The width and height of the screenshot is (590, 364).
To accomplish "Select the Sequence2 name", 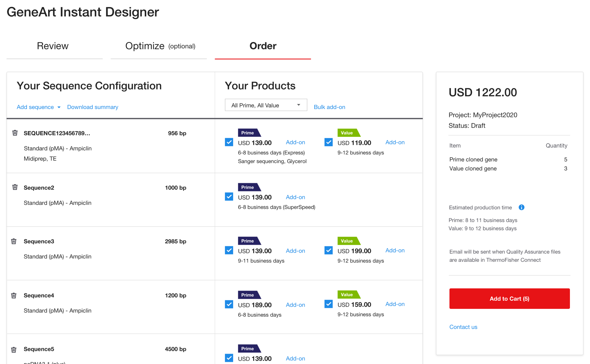I will (x=39, y=188).
